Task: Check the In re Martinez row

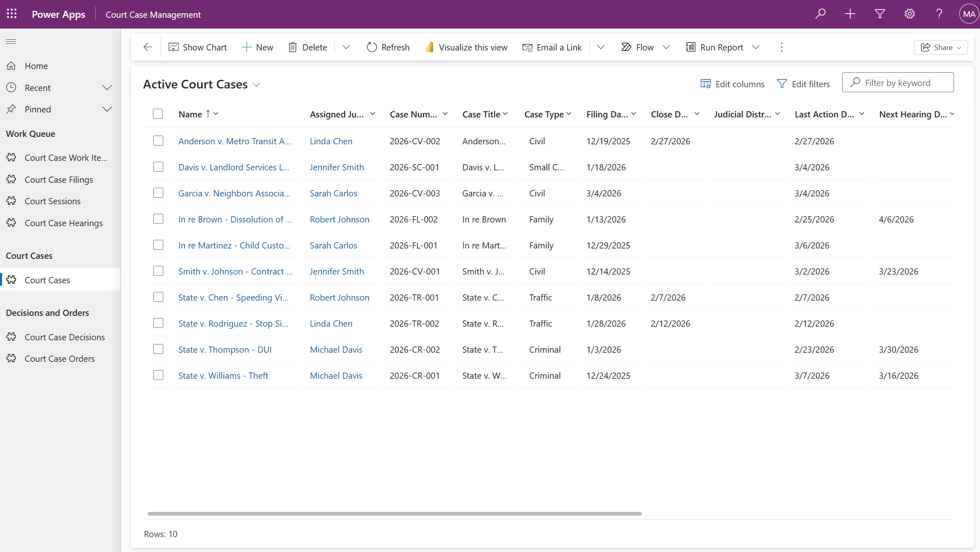Action: click(158, 245)
